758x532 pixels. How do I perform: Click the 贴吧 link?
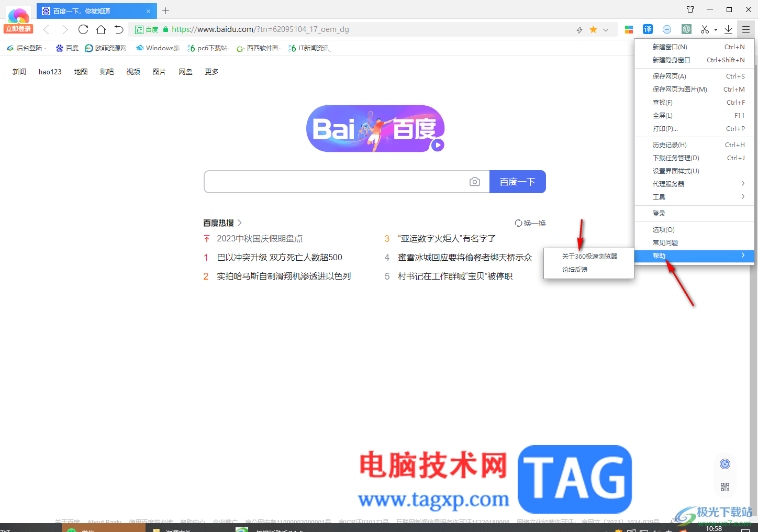pyautogui.click(x=107, y=72)
